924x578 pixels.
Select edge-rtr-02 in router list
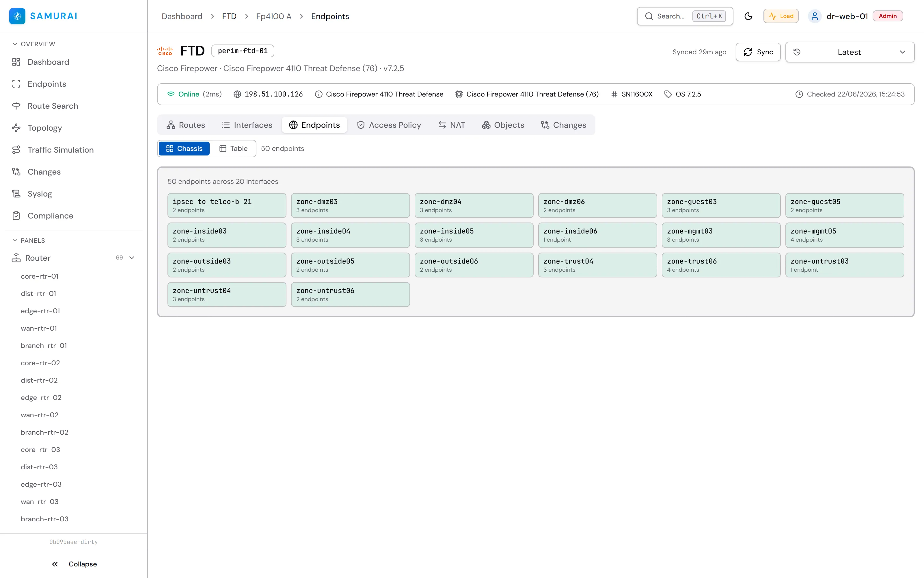tap(41, 398)
